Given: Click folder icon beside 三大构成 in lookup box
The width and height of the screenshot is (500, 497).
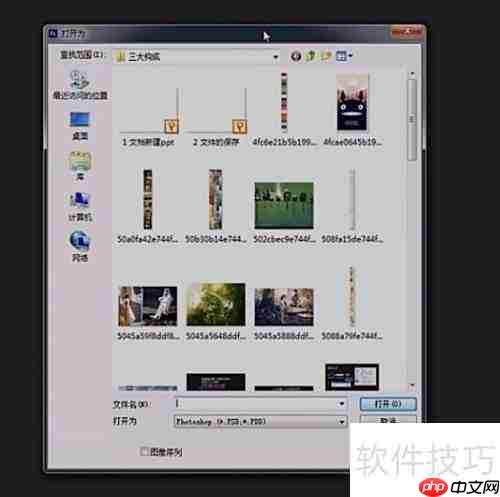Looking at the screenshot, I should click(119, 57).
